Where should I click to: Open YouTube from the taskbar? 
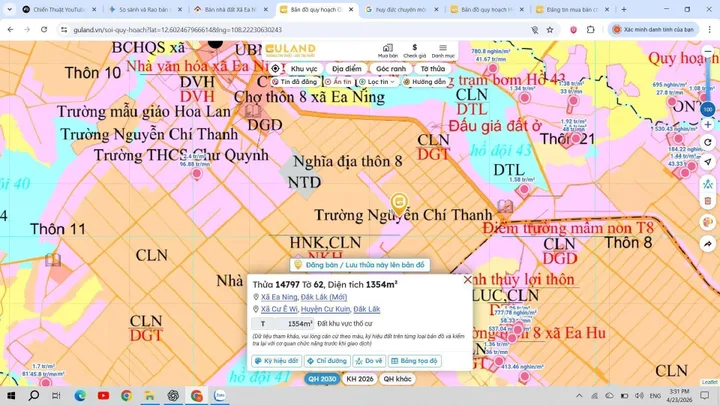[x=103, y=395]
